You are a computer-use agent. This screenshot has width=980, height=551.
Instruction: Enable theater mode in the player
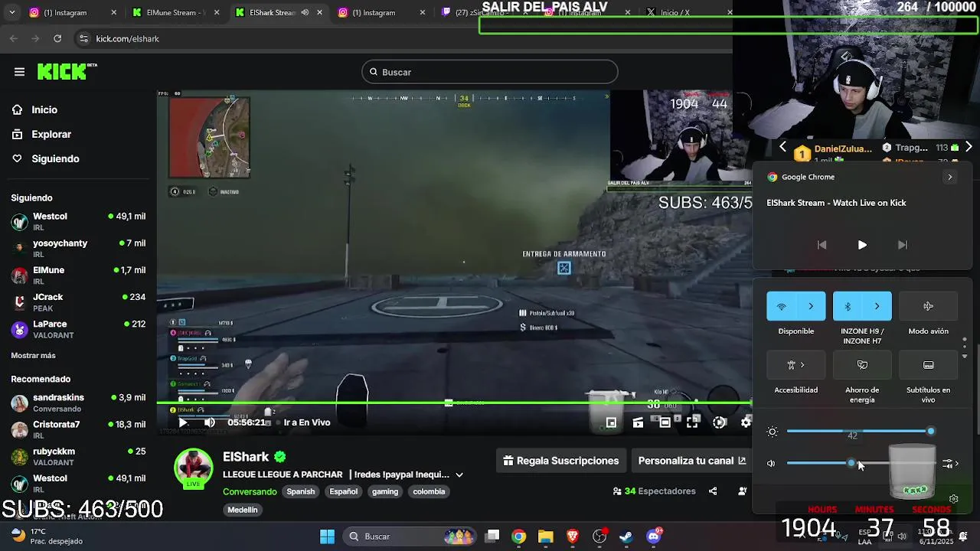pyautogui.click(x=665, y=422)
